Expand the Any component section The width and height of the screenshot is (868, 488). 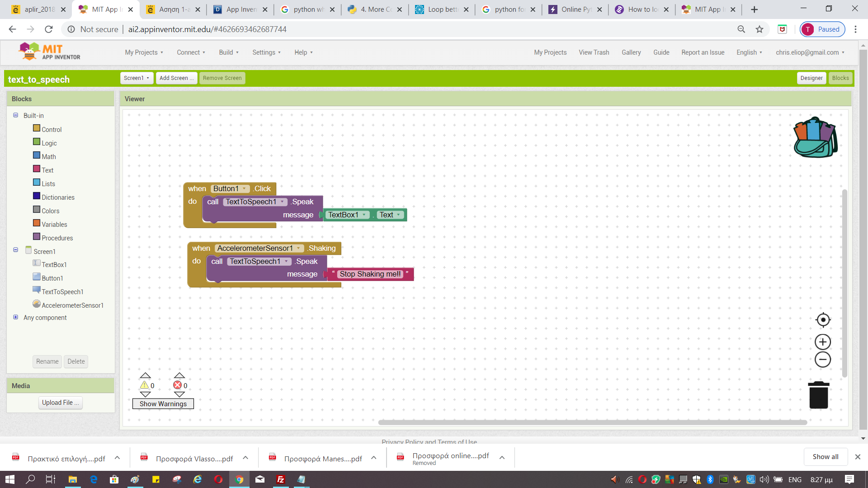(15, 317)
